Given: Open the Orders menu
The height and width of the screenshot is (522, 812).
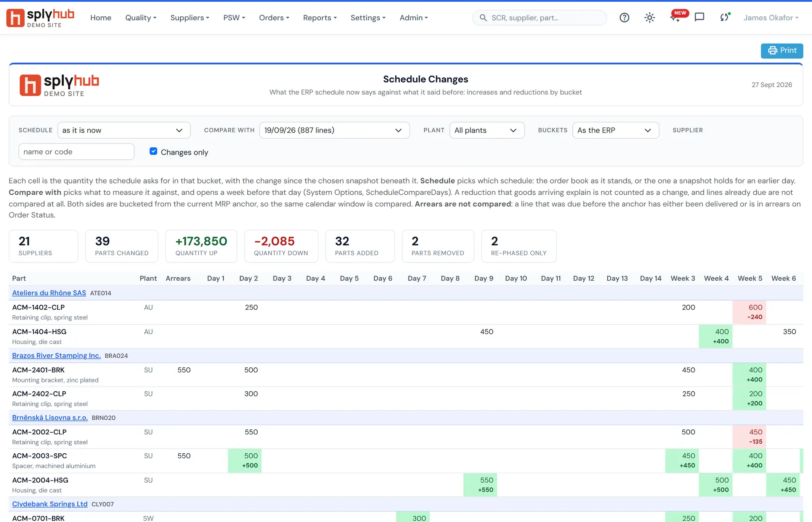Looking at the screenshot, I should [x=274, y=18].
